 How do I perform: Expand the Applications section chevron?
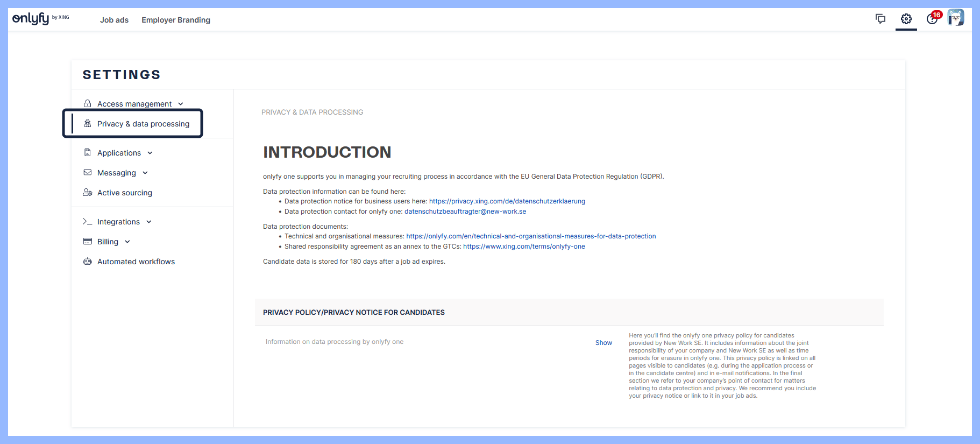[150, 153]
